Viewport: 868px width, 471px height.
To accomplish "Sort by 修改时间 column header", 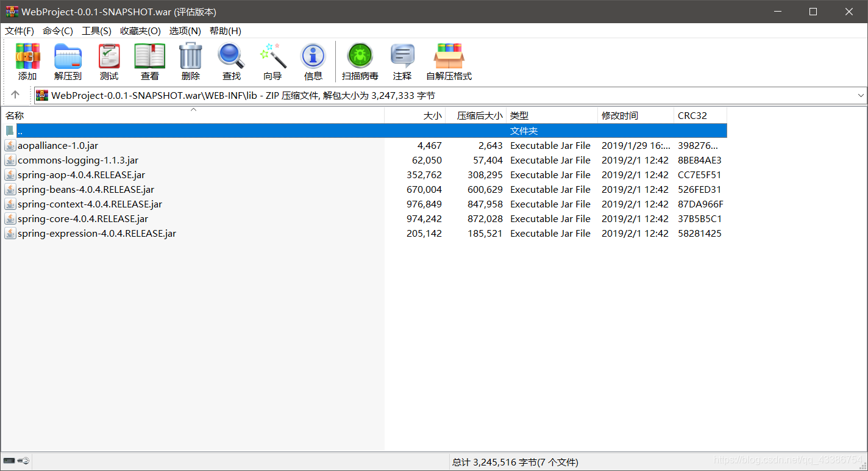I will click(x=636, y=115).
